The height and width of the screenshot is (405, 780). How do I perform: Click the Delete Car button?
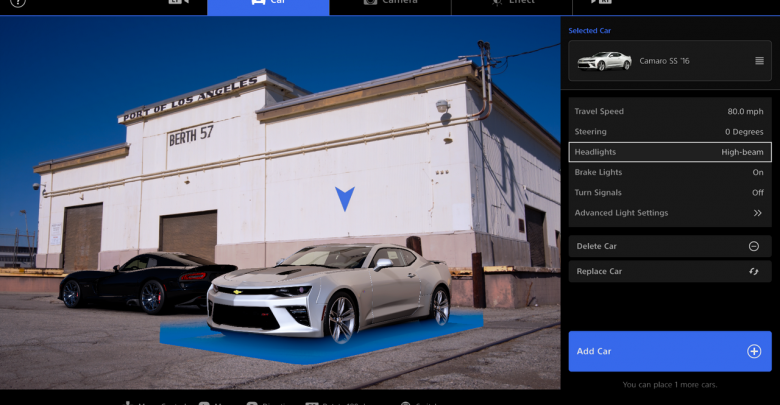click(x=669, y=246)
